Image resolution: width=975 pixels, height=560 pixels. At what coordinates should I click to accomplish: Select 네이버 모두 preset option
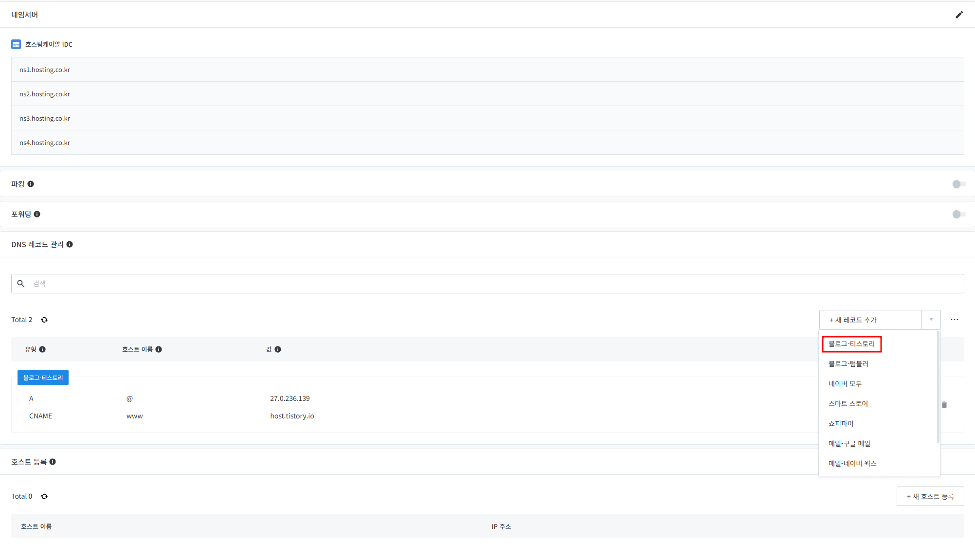click(845, 384)
